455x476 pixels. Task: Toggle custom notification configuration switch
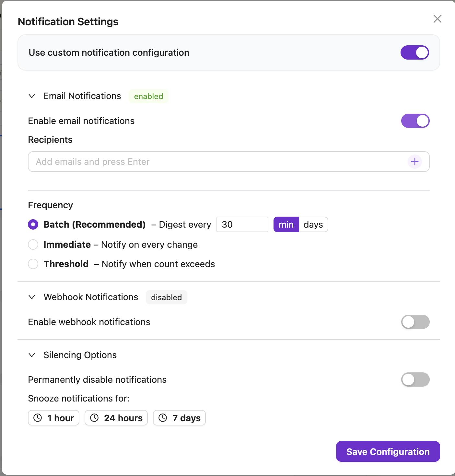(x=415, y=52)
